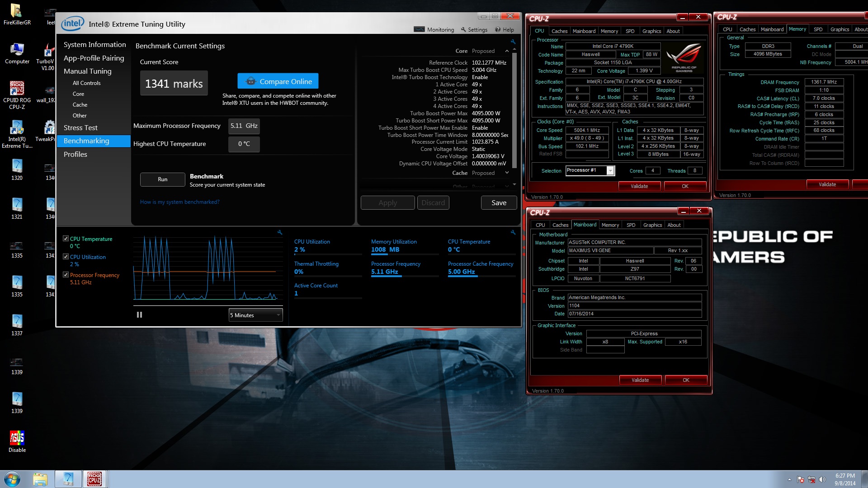Select the Computer desktop icon

click(17, 53)
